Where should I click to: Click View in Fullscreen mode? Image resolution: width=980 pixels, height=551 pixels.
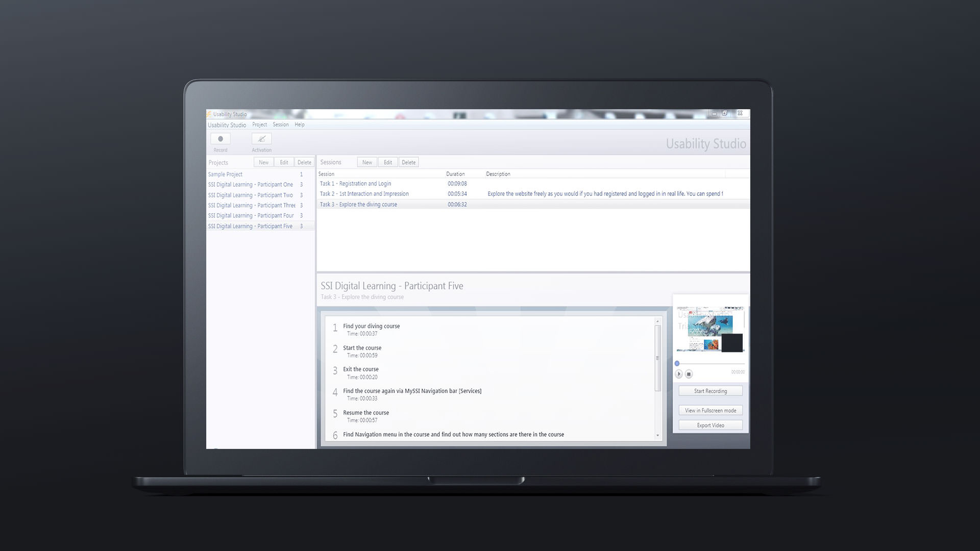[710, 410]
